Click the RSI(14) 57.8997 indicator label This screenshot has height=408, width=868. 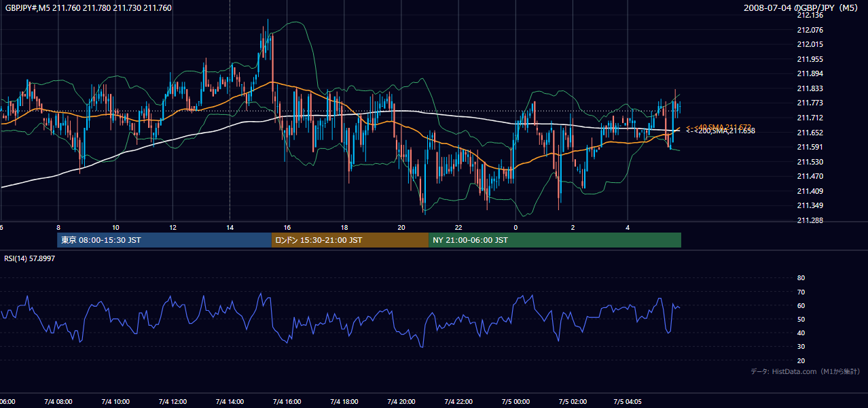point(30,259)
